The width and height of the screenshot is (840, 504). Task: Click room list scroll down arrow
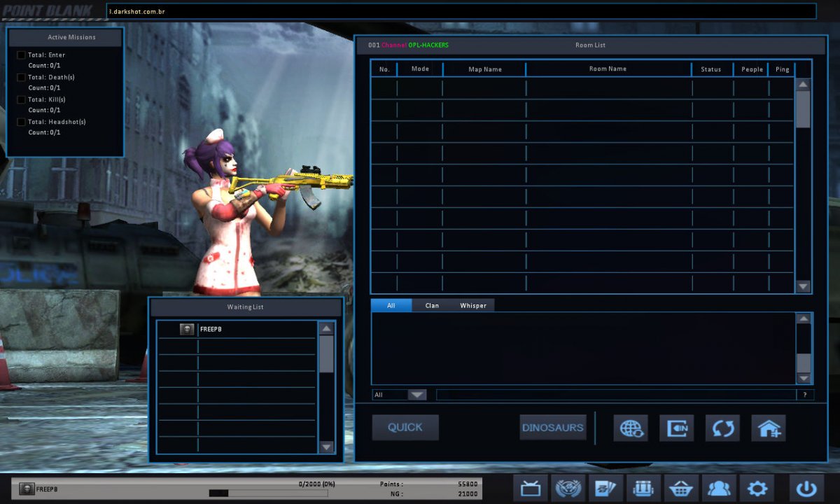click(803, 286)
